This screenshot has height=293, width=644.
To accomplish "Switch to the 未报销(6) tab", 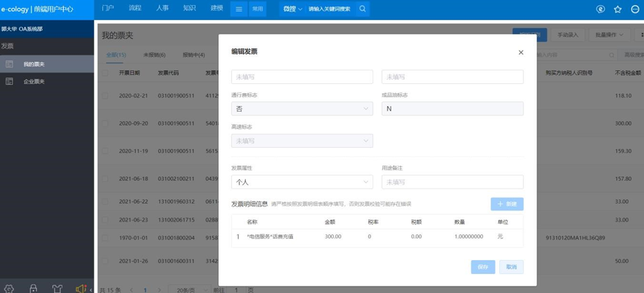I will [154, 55].
